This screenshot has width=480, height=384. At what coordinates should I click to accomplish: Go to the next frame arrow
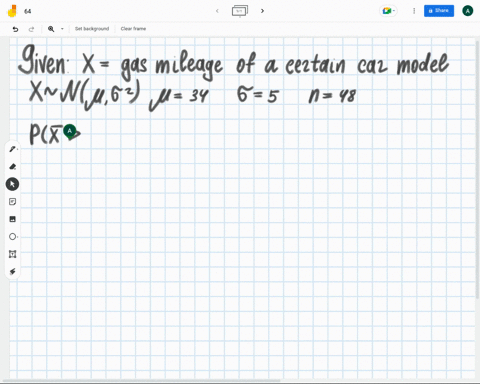pos(262,11)
